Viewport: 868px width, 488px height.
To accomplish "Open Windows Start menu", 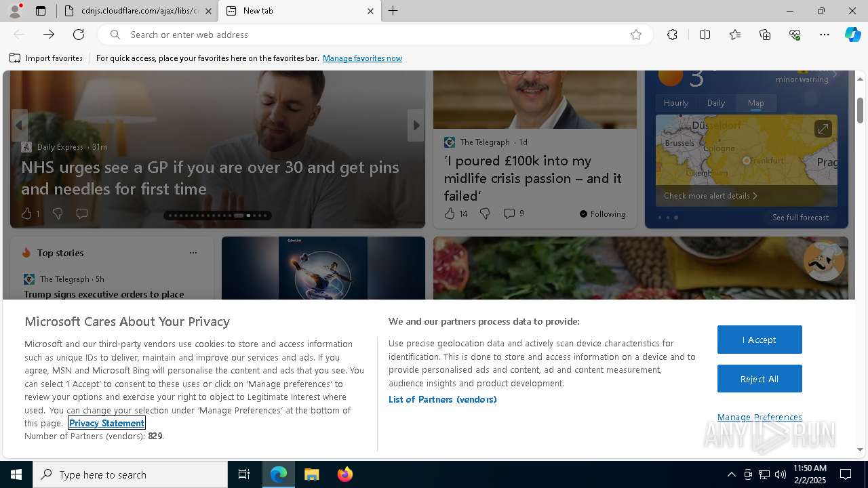I will 16,474.
